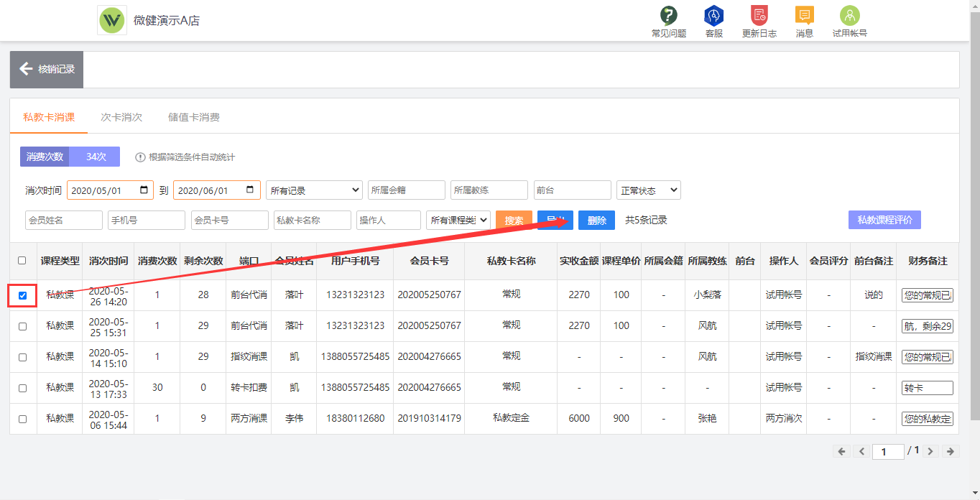Click the 客服 customer service icon

[713, 16]
